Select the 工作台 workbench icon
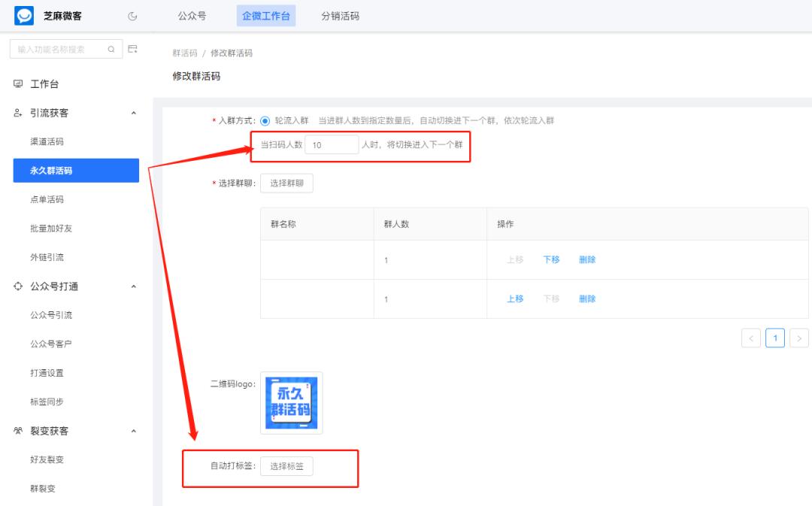 tap(17, 83)
